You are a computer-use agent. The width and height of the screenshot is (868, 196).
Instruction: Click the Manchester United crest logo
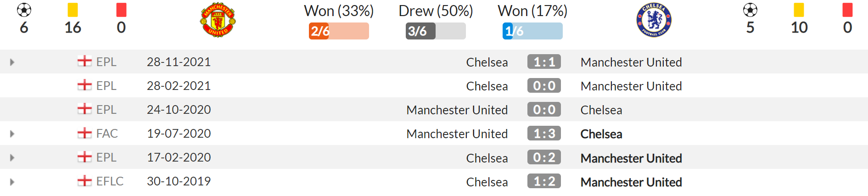tap(218, 20)
